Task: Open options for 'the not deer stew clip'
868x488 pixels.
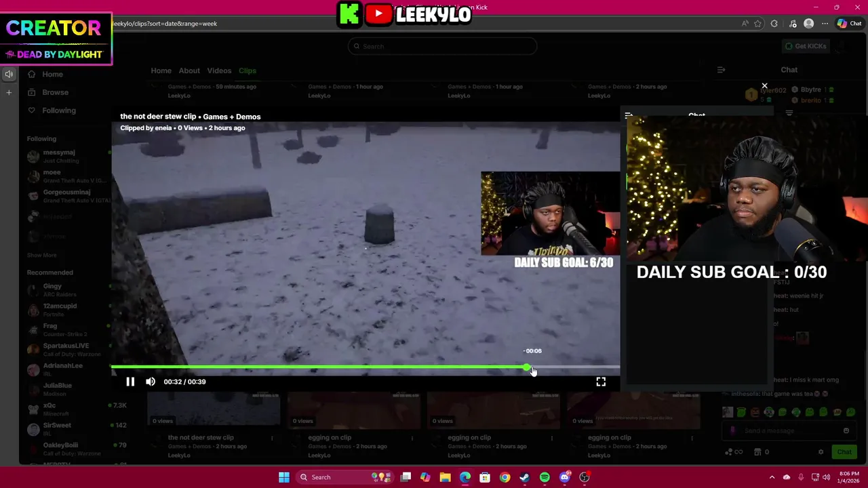Action: click(272, 439)
